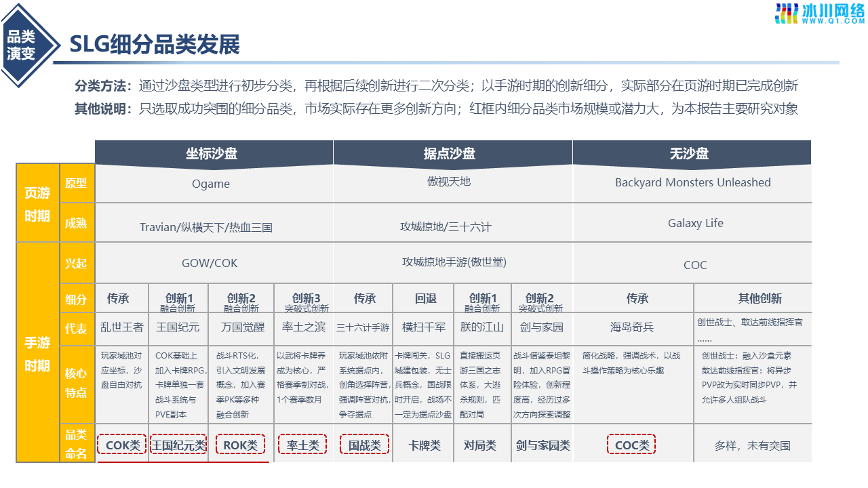
Task: Click the Backyard Monsters Unleashed cell
Action: (x=692, y=182)
